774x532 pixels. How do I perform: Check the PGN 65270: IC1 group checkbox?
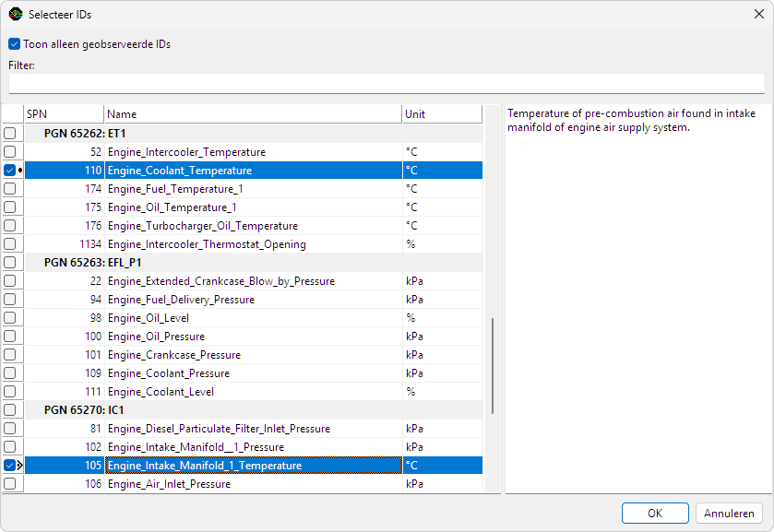pyautogui.click(x=10, y=409)
